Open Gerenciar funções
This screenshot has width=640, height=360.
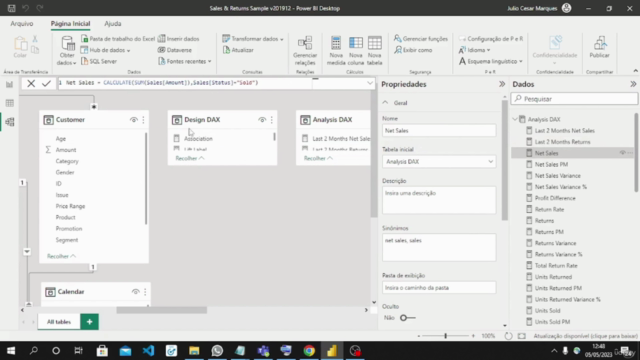(x=421, y=39)
